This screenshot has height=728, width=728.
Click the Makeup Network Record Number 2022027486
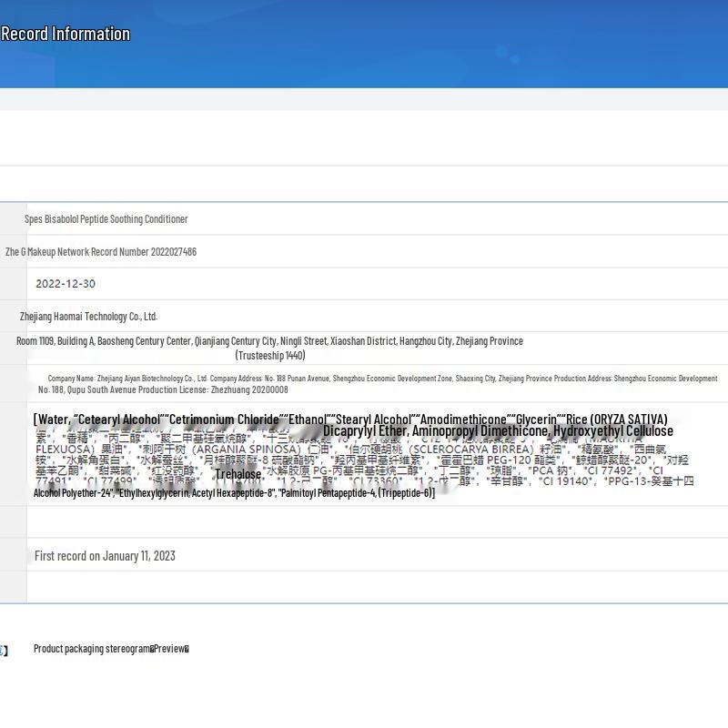point(100,252)
